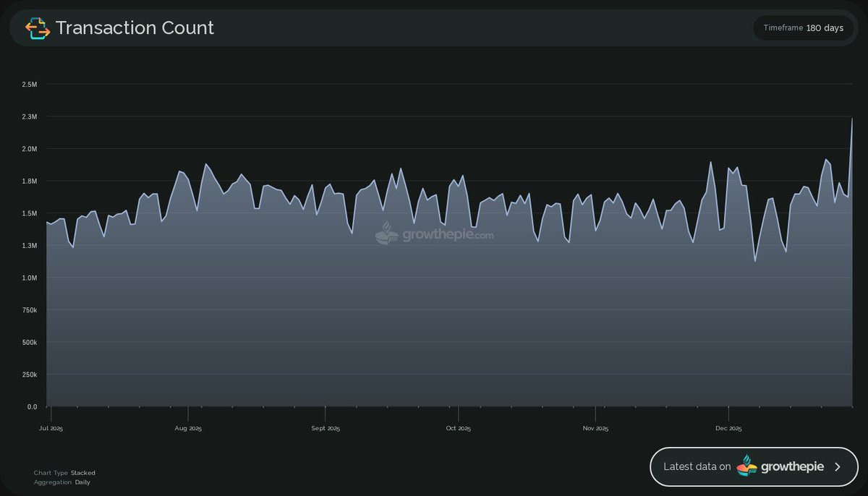Click the chain logo beside Transaction Count
868x496 pixels.
(38, 28)
